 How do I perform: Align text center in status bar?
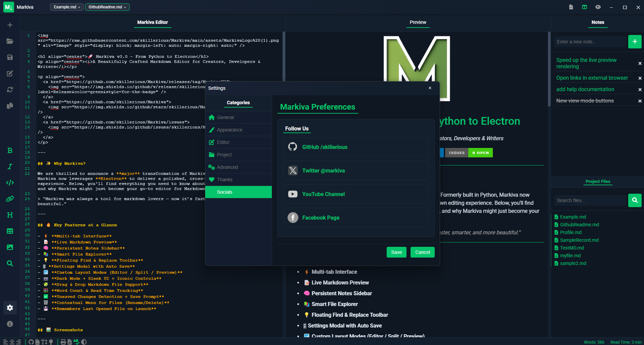pos(12,342)
